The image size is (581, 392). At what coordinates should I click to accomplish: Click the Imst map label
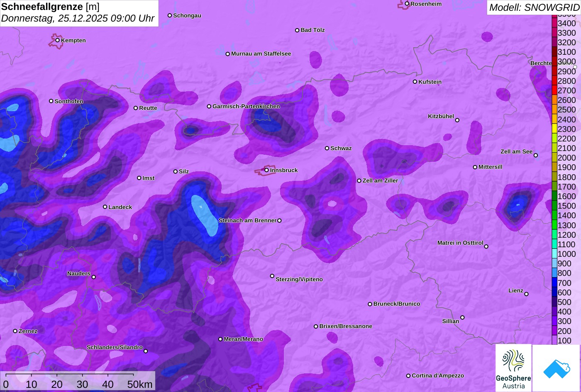[x=149, y=178]
